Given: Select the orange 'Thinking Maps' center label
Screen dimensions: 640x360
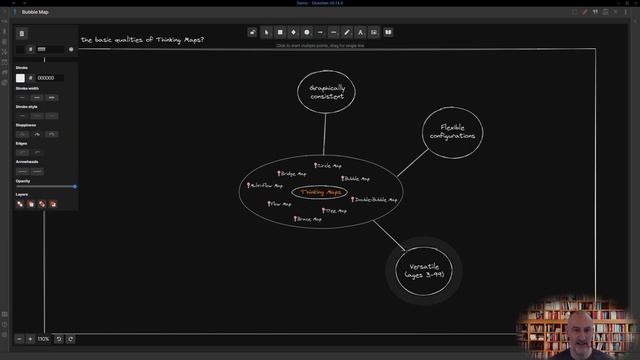Looking at the screenshot, I should click(320, 193).
